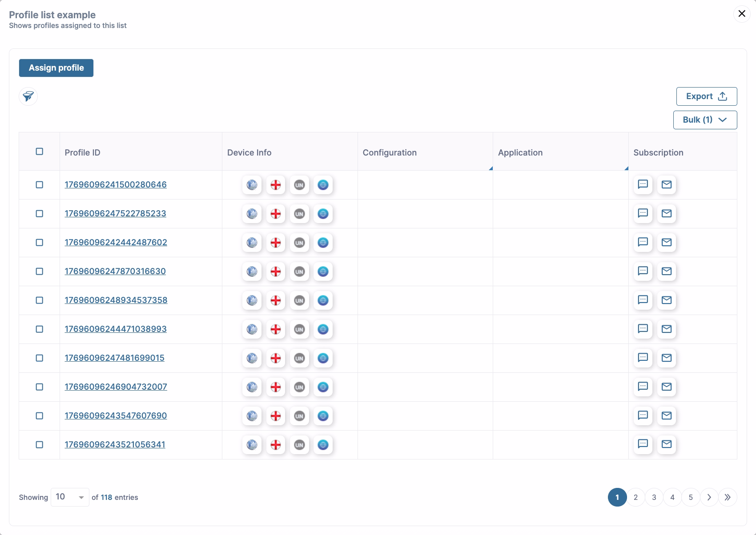This screenshot has width=756, height=535.
Task: Open the entries-per-page dropdown showing 10
Action: click(x=69, y=497)
